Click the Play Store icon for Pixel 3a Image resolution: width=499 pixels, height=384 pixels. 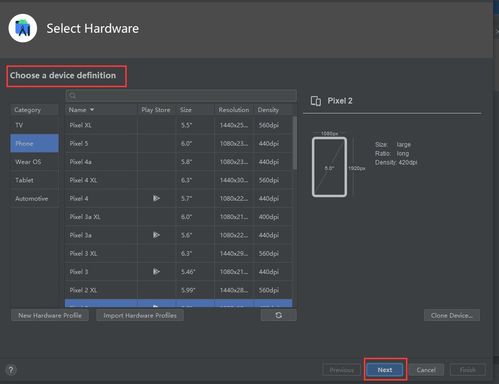point(156,235)
